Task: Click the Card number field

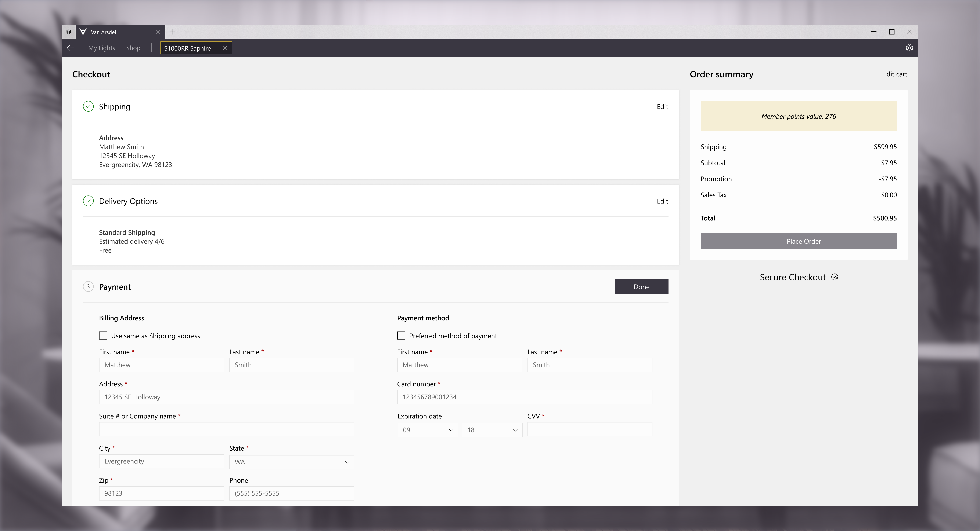Action: pos(525,397)
